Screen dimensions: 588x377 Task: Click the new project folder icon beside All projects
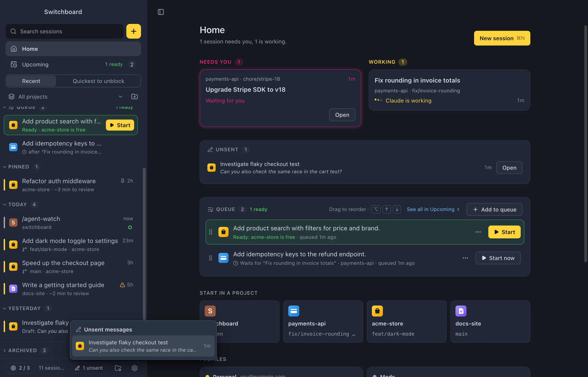point(135,97)
